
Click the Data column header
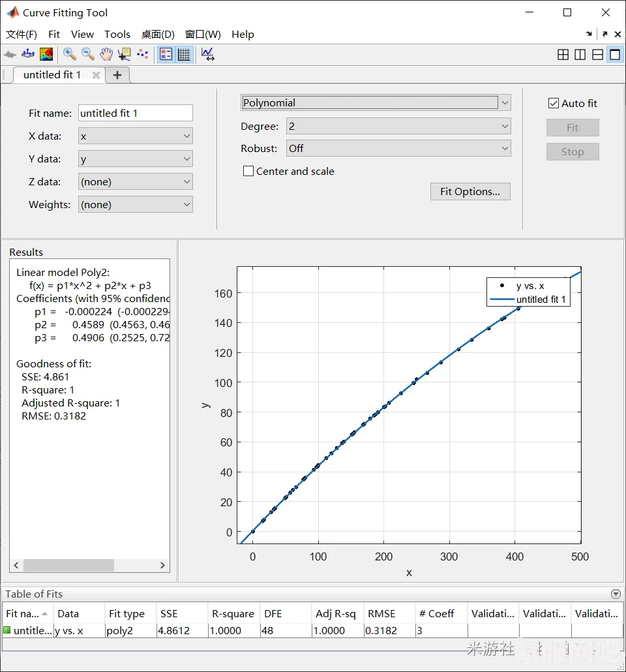[x=79, y=614]
